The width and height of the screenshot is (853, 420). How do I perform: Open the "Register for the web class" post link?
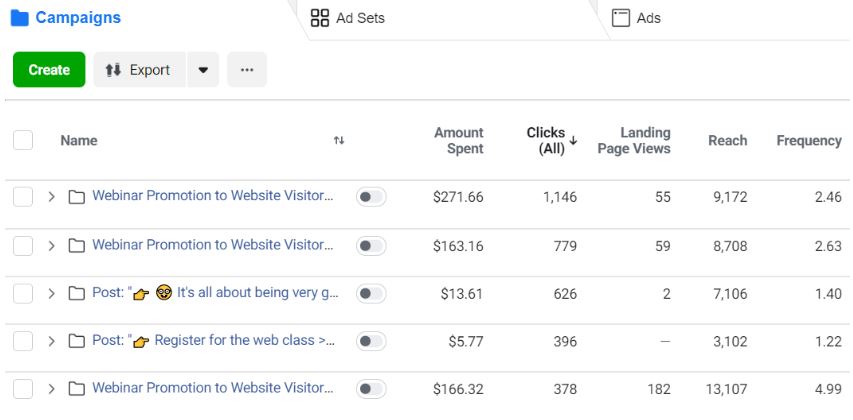tap(214, 341)
